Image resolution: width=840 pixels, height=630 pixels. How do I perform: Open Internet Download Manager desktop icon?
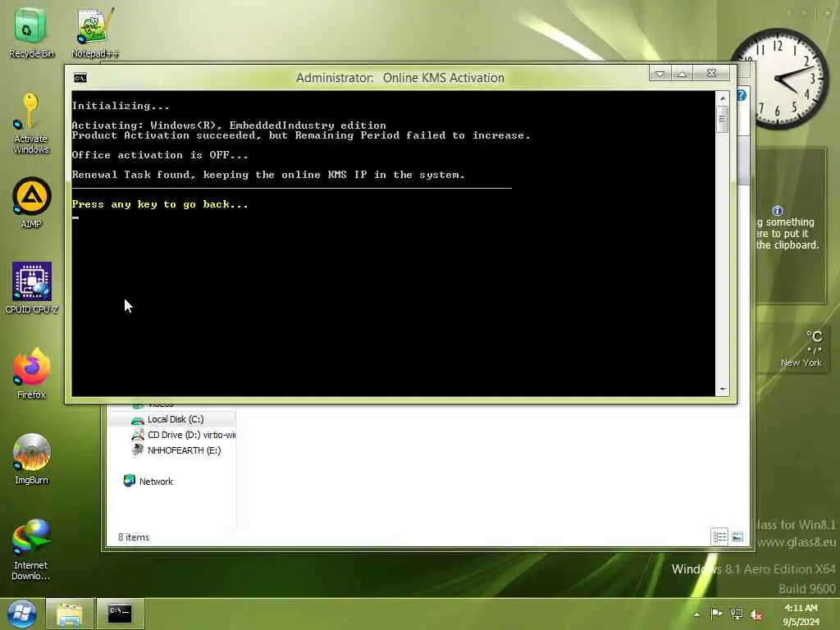click(x=31, y=549)
